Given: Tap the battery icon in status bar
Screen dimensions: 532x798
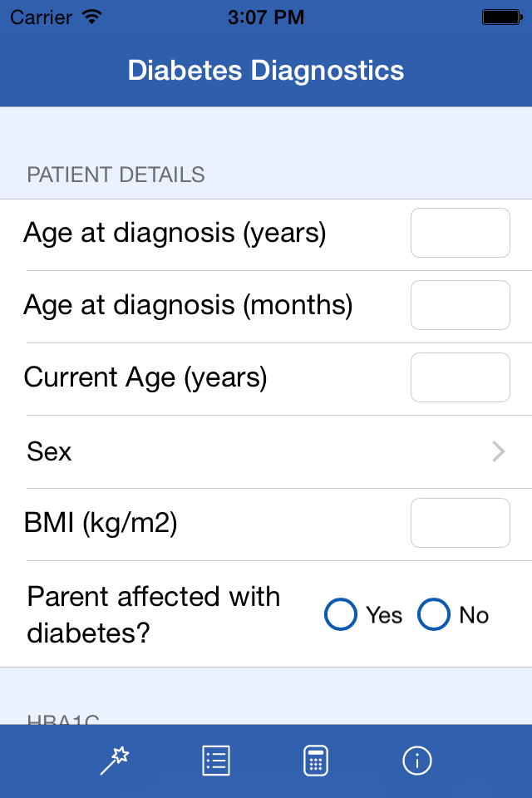Looking at the screenshot, I should click(502, 17).
